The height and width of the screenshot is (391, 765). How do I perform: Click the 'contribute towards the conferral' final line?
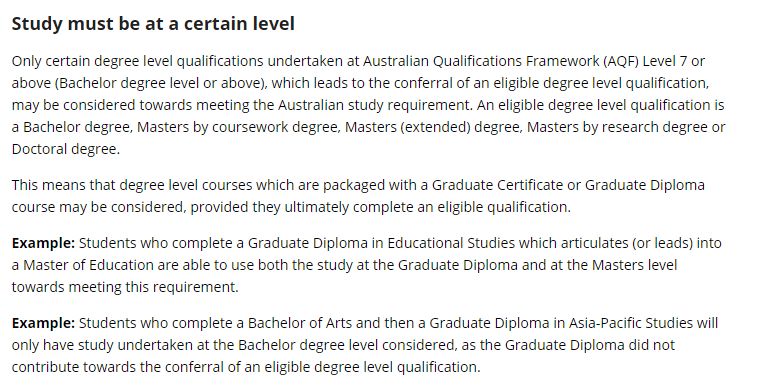click(246, 367)
